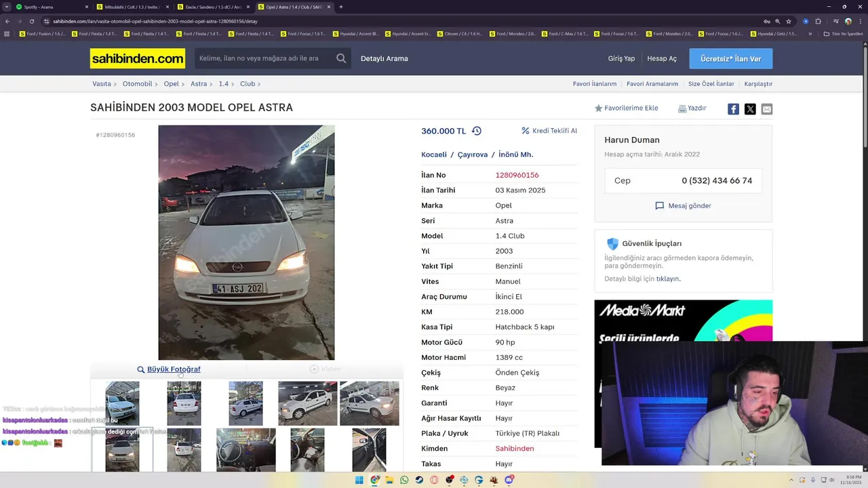Close the Mitsubishi Colt tab
This screenshot has width=868, height=488.
click(x=167, y=7)
